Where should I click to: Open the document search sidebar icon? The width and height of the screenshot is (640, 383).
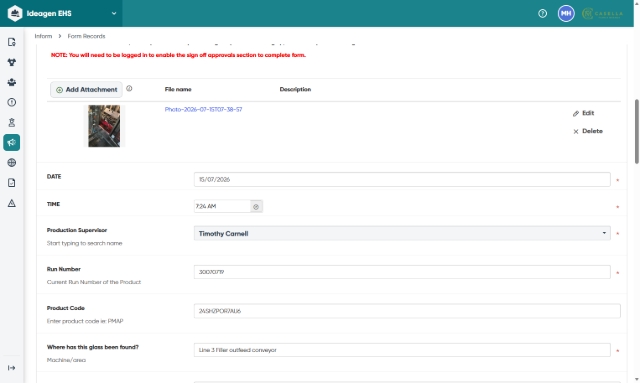pyautogui.click(x=11, y=42)
